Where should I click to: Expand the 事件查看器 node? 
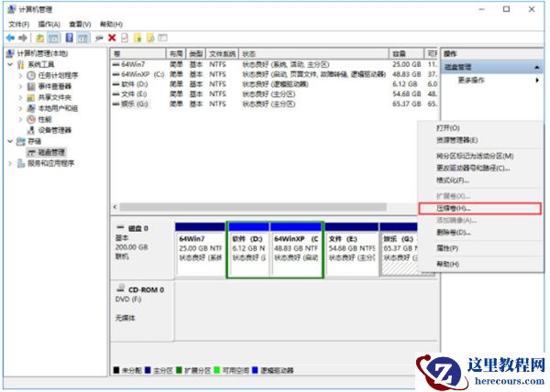click(x=20, y=86)
